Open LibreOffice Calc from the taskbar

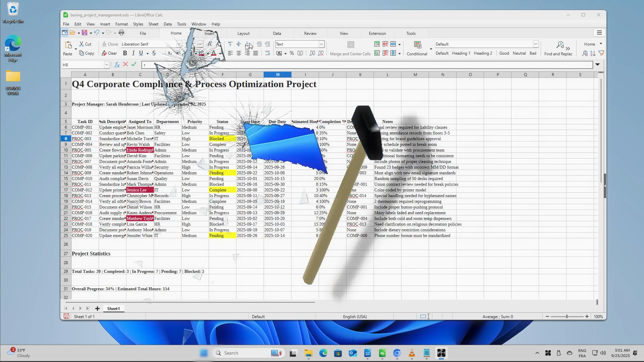(382, 353)
